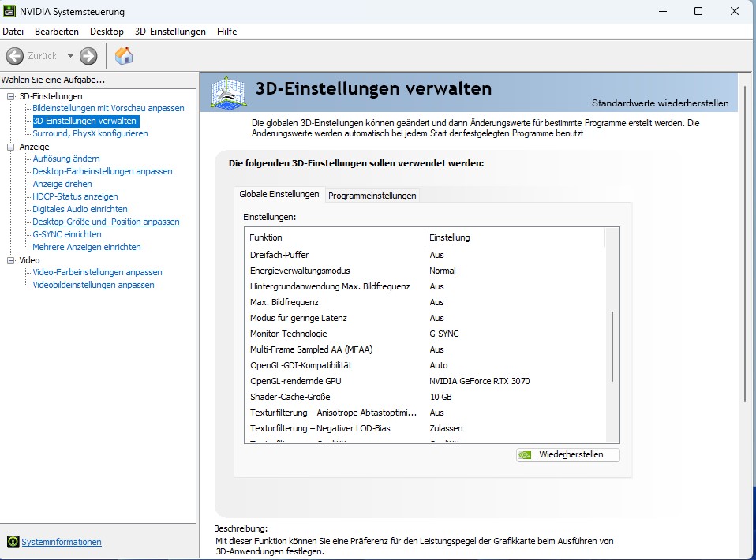Open Digitales Audio einrichten

tap(80, 209)
